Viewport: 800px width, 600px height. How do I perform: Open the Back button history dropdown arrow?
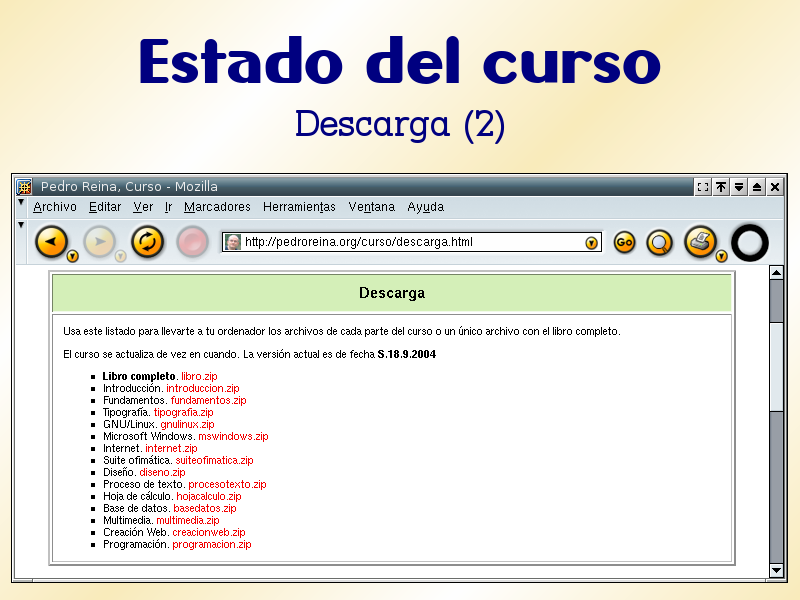pos(73,257)
